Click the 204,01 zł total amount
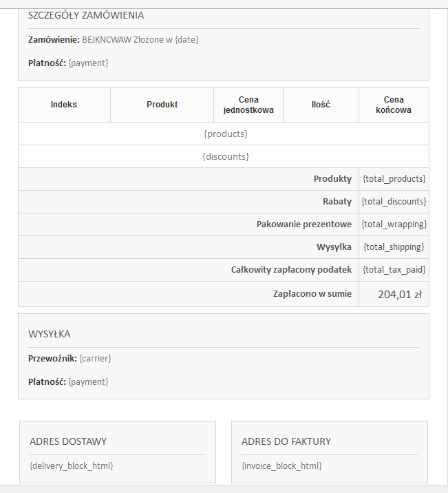 point(400,295)
